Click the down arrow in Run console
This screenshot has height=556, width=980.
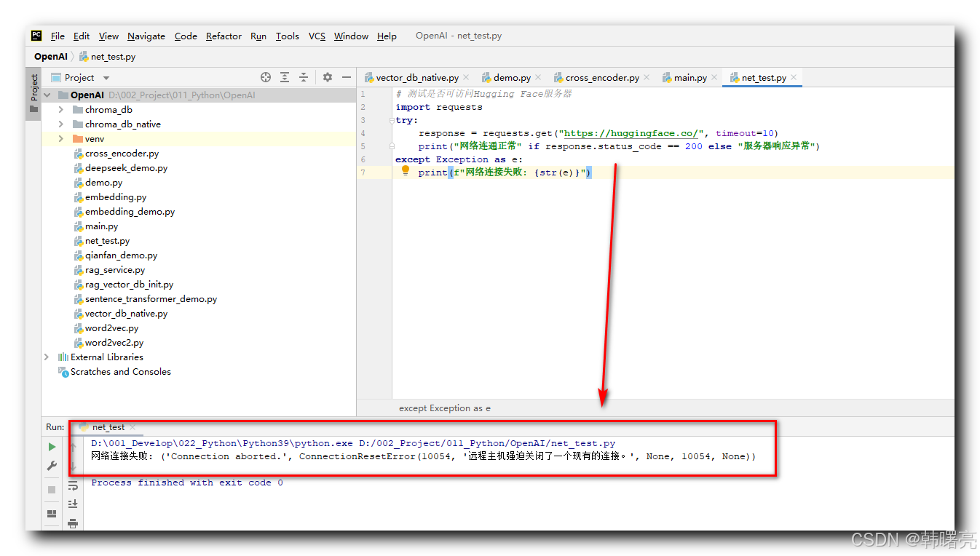tap(73, 466)
